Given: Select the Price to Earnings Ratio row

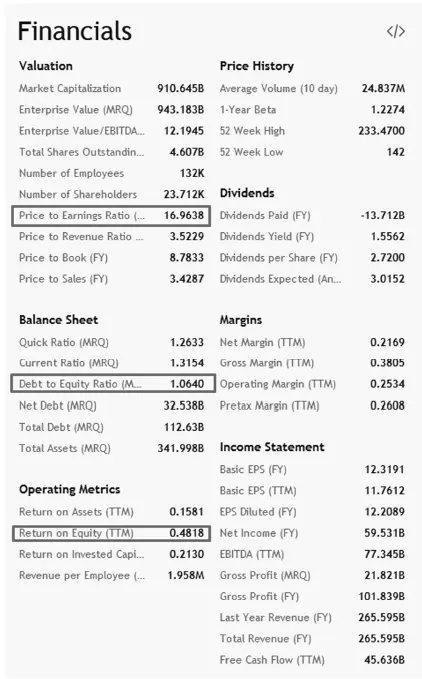Looking at the screenshot, I should click(111, 216).
